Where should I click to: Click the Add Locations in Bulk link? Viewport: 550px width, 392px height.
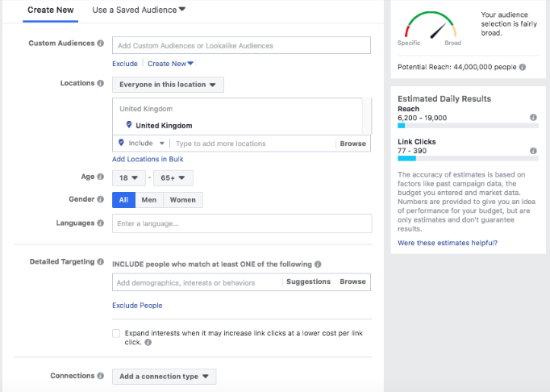pyautogui.click(x=148, y=159)
